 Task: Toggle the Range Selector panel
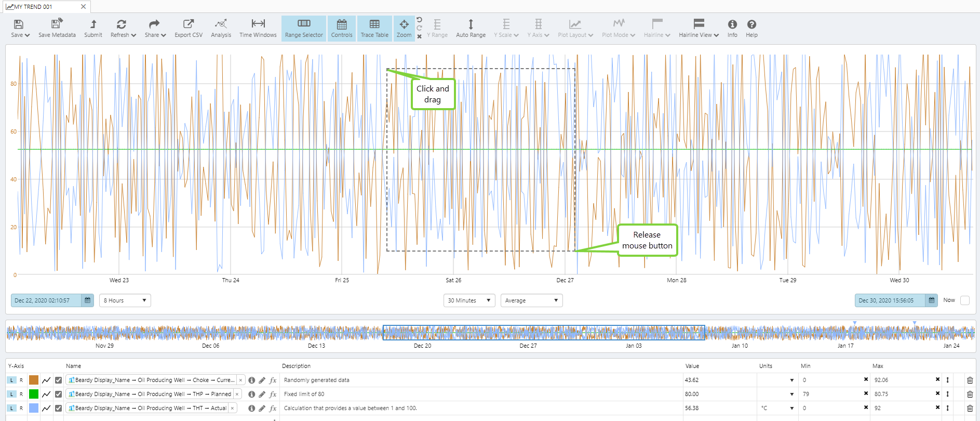point(304,28)
